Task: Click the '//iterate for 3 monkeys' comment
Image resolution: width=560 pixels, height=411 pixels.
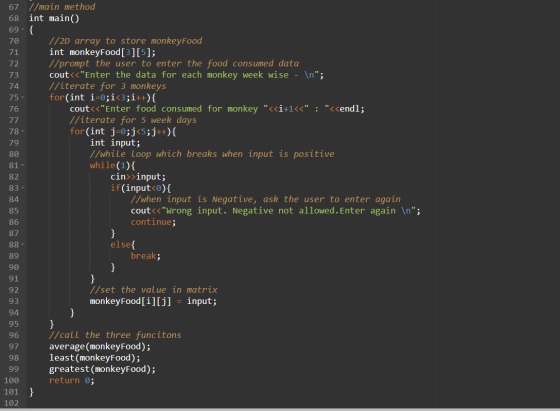Action: point(108,86)
